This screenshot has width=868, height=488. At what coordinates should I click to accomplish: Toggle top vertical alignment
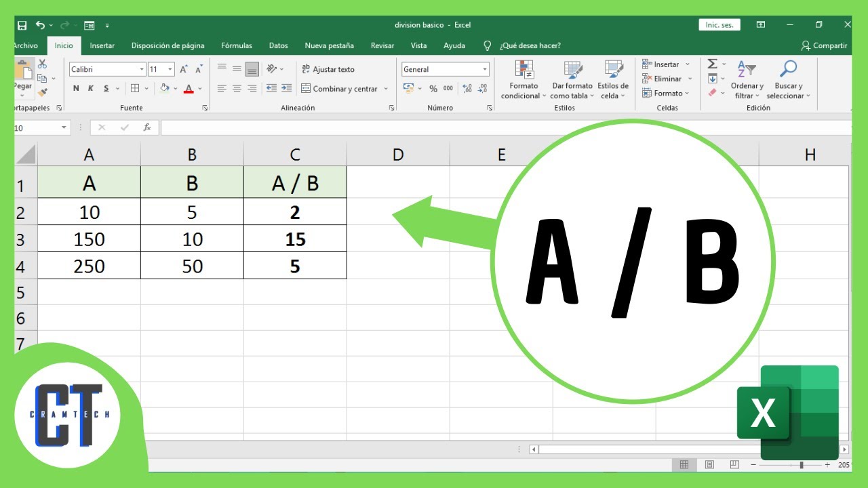point(222,68)
